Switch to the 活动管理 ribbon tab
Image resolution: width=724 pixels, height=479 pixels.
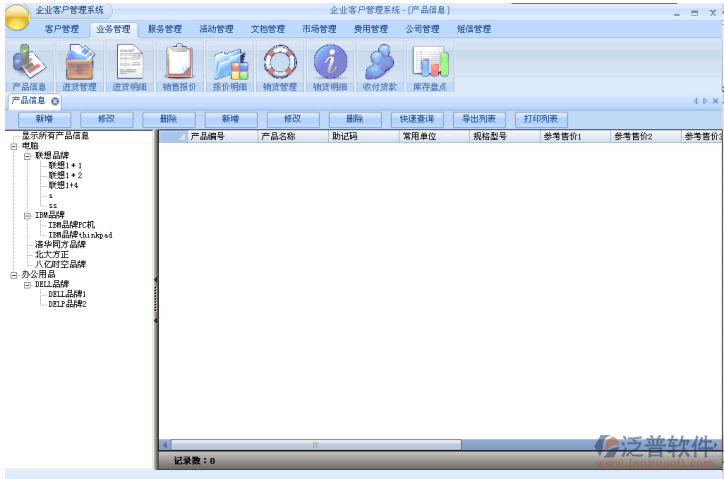point(217,29)
